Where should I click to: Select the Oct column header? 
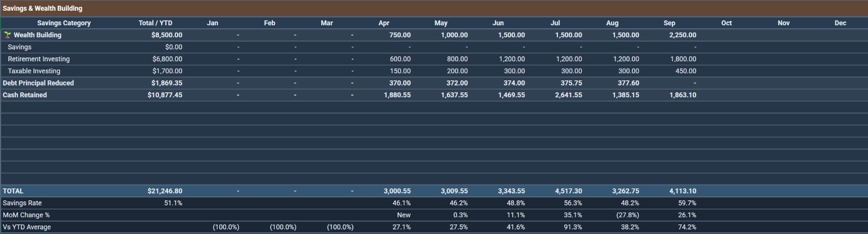[727, 23]
